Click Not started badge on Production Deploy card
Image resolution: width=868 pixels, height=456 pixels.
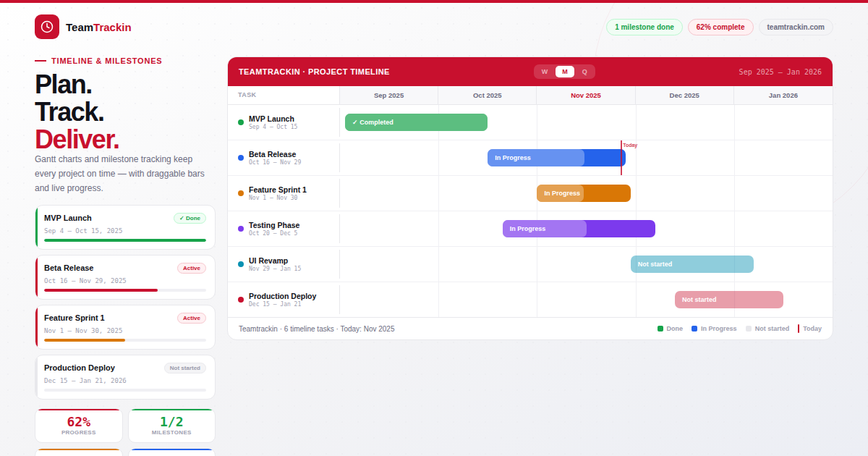[x=185, y=368]
